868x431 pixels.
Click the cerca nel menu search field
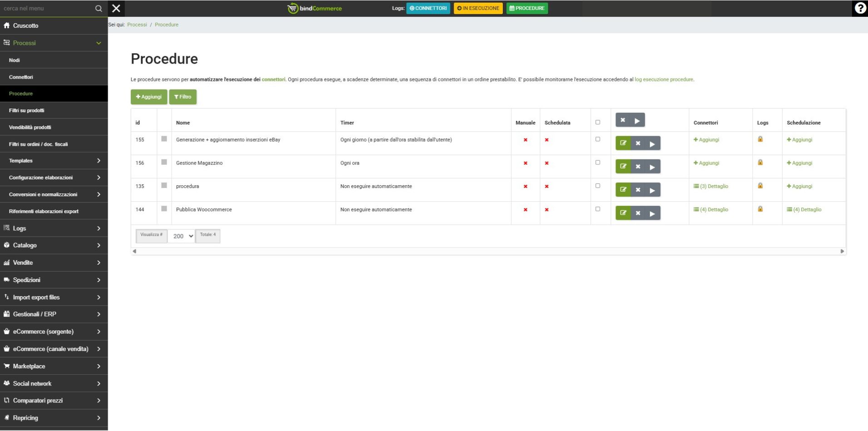click(x=45, y=9)
